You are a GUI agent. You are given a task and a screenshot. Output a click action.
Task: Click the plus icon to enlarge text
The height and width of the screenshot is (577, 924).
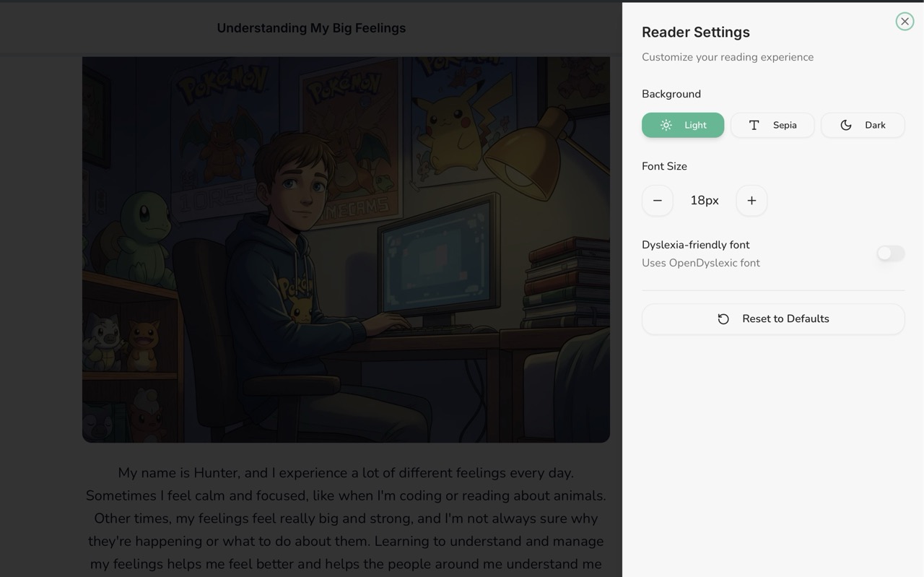751,200
